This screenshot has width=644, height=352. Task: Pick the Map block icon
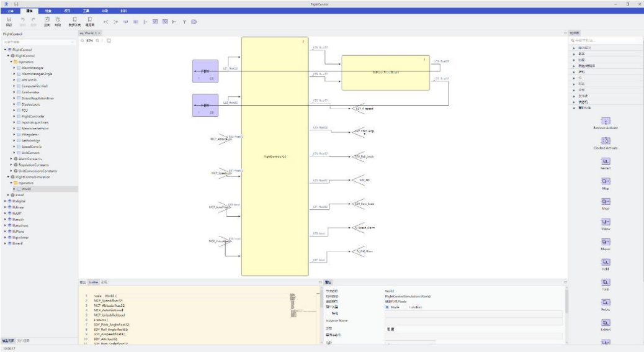pyautogui.click(x=606, y=181)
